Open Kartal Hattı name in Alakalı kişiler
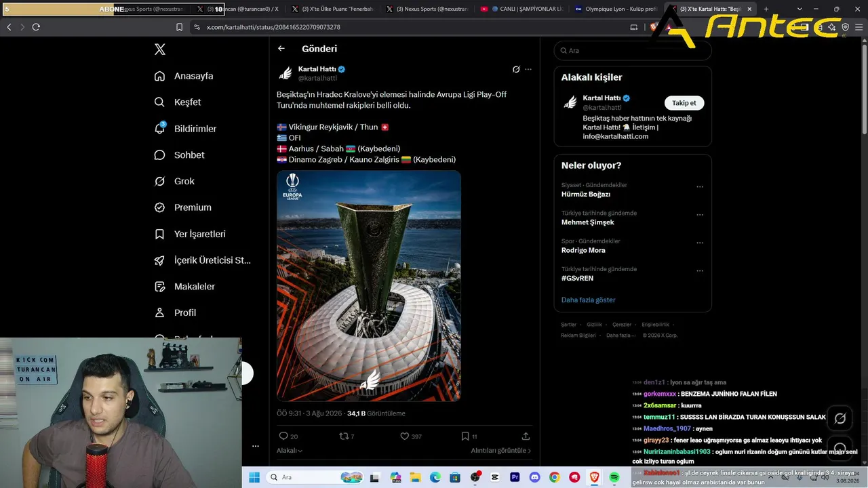 (601, 98)
